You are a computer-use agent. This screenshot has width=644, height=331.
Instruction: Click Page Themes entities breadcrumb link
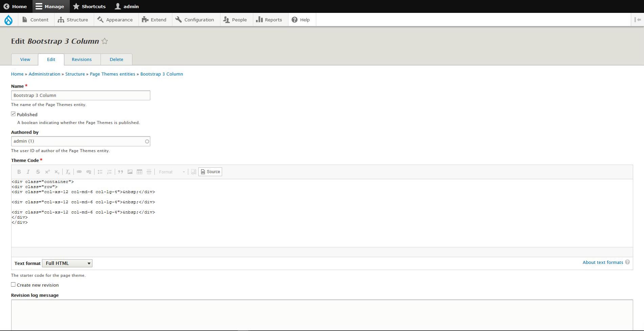tap(112, 74)
